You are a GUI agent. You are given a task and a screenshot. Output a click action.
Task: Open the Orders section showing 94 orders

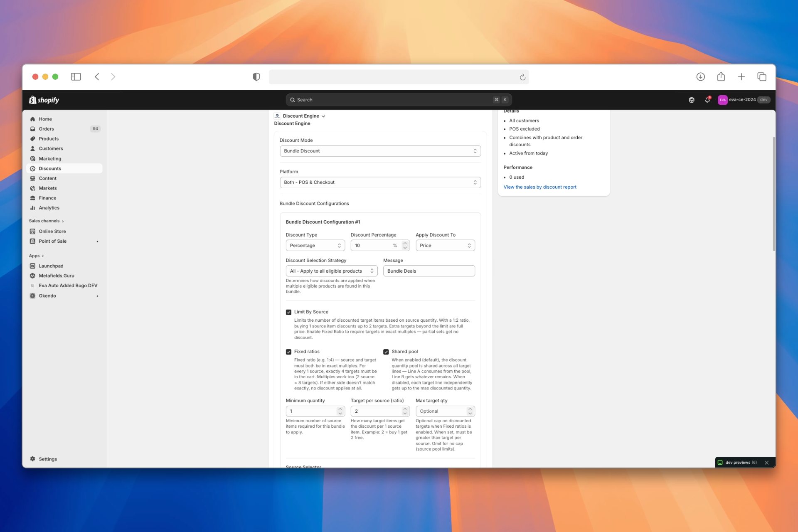pyautogui.click(x=47, y=128)
